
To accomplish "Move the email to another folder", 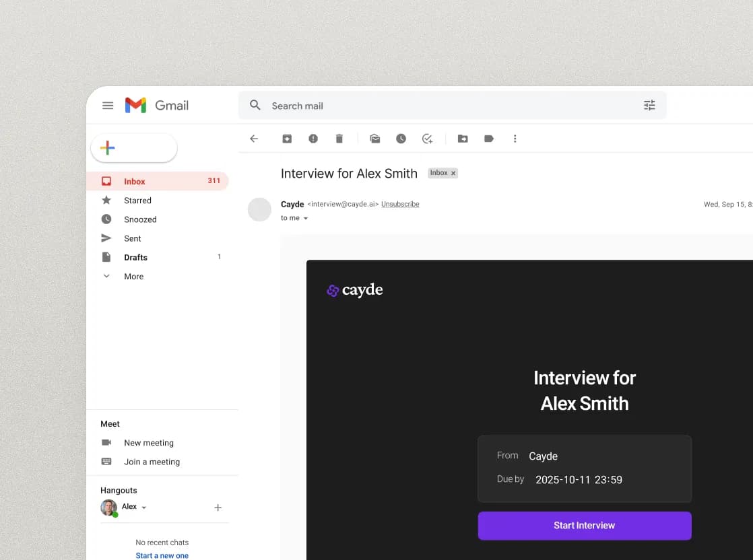I will pyautogui.click(x=462, y=139).
